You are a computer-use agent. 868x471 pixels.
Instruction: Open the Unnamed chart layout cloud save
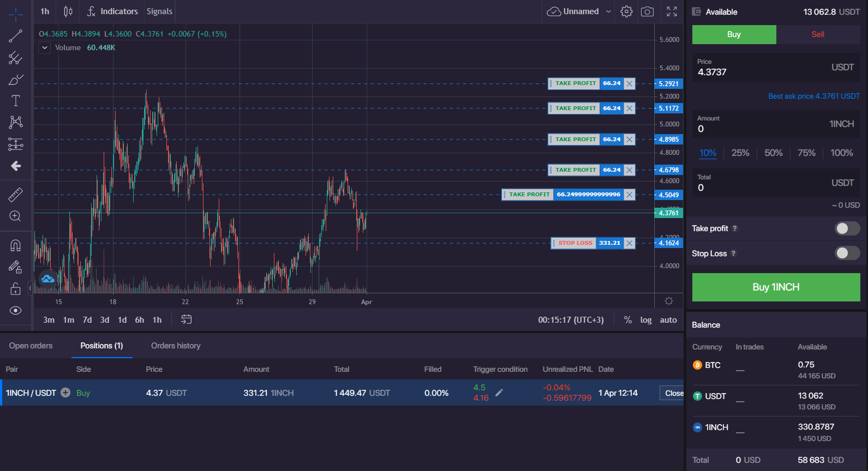(x=573, y=11)
